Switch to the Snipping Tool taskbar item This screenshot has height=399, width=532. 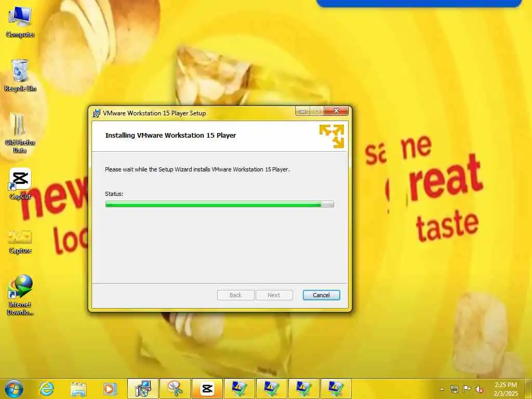(175, 389)
